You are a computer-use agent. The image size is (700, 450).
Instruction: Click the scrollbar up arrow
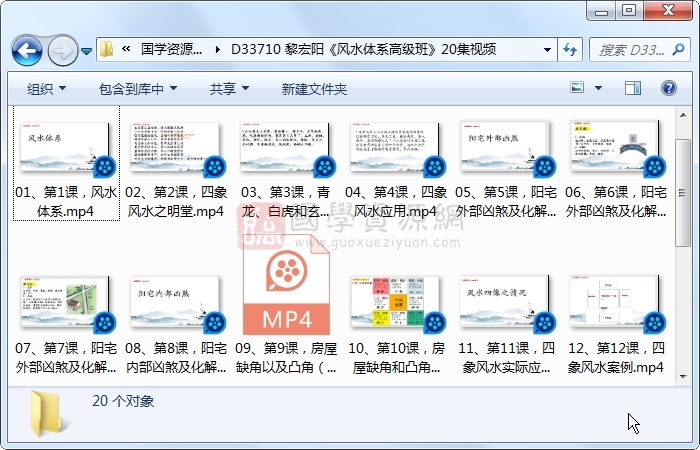(683, 115)
